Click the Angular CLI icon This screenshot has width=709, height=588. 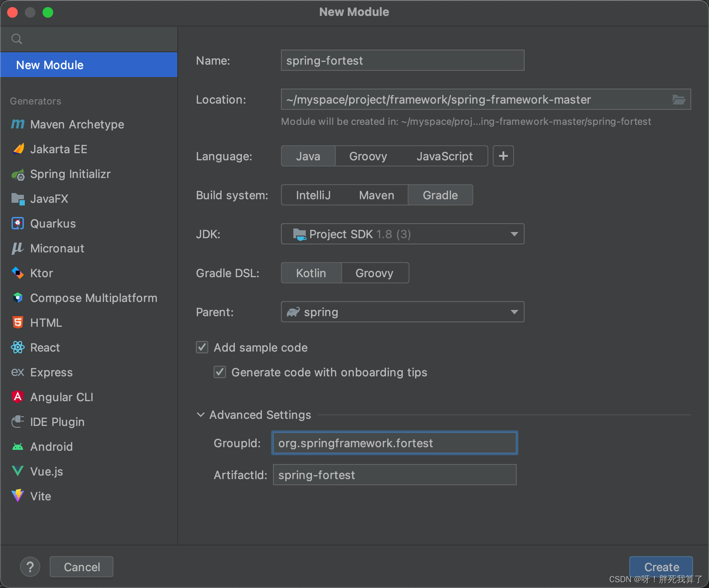(18, 397)
